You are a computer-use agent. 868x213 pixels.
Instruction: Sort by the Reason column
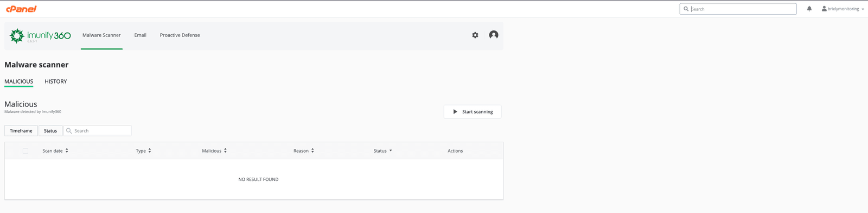[x=304, y=151]
